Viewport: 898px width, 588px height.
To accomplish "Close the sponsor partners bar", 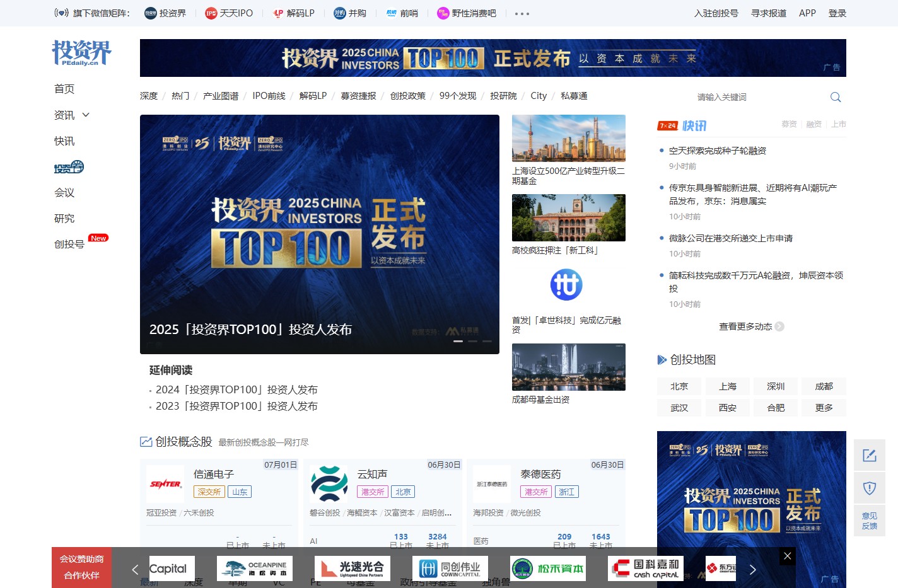I will click(787, 556).
